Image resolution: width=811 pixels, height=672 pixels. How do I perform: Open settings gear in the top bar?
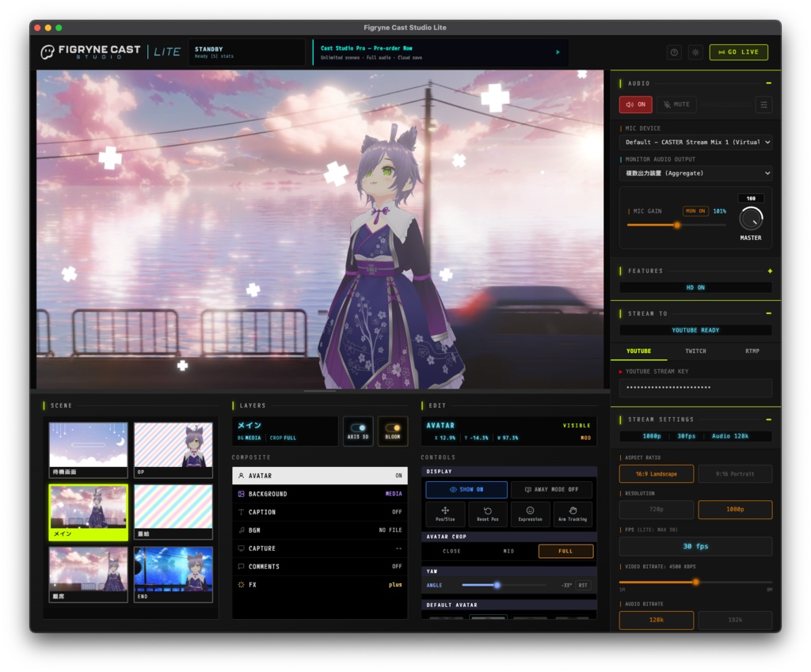pos(695,52)
